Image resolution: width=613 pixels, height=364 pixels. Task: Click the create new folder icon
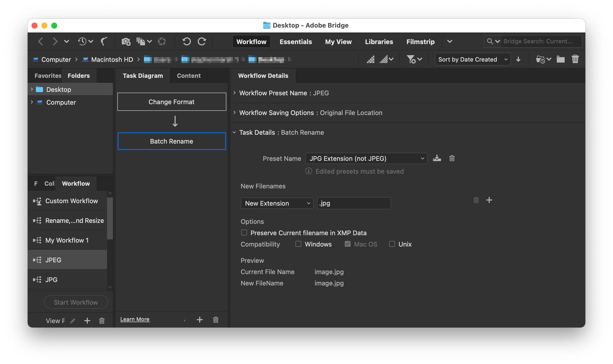click(560, 59)
